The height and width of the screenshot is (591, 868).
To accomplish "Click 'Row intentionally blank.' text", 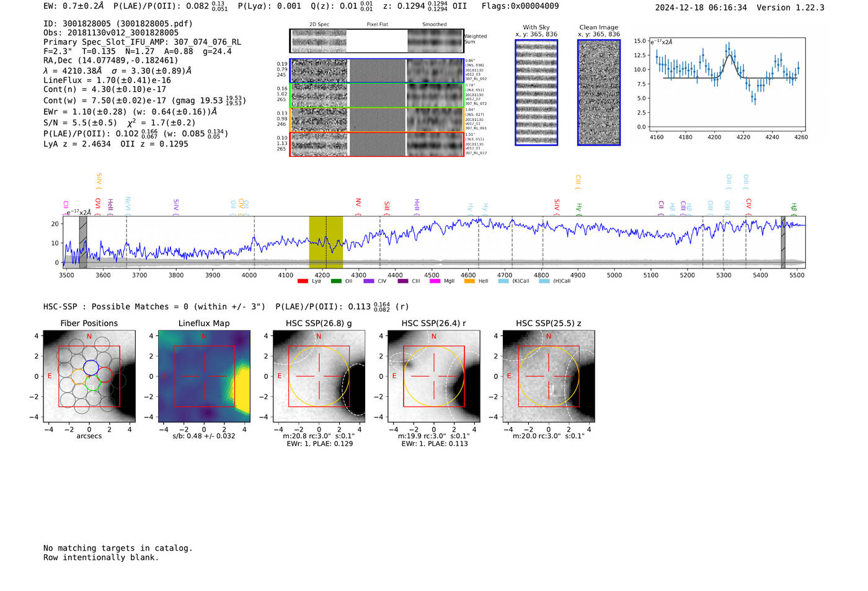I will [x=101, y=558].
